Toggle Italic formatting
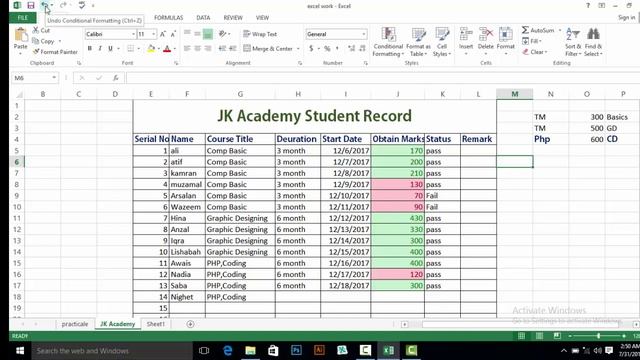 [x=100, y=49]
